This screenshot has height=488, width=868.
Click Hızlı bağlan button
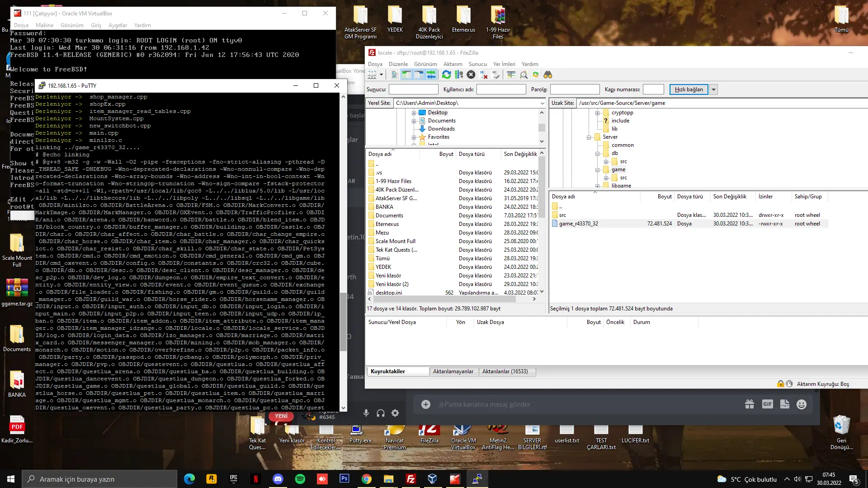click(689, 89)
